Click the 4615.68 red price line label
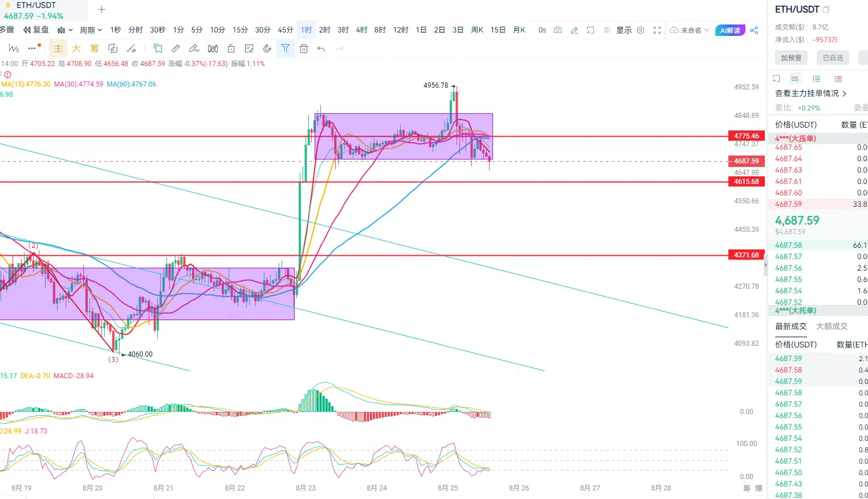 (x=747, y=182)
